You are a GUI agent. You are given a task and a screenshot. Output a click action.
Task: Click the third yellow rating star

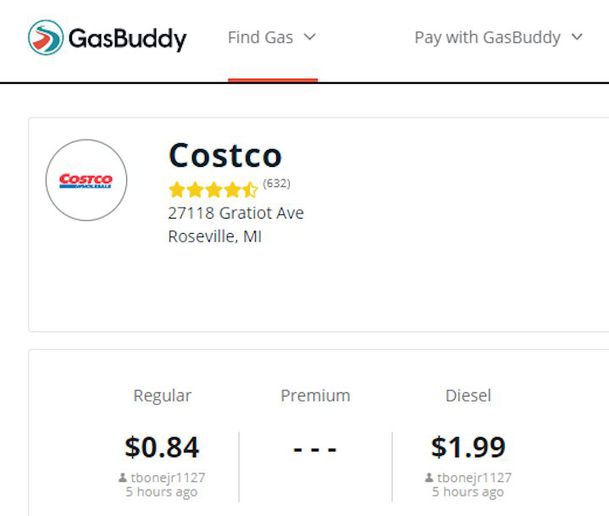(x=214, y=190)
